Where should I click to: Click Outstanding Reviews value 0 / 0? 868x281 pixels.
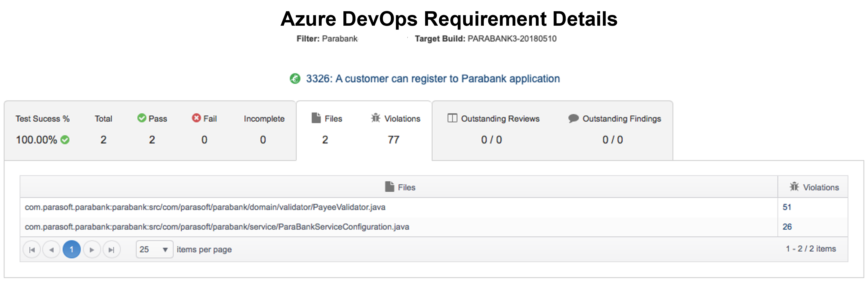coord(491,140)
